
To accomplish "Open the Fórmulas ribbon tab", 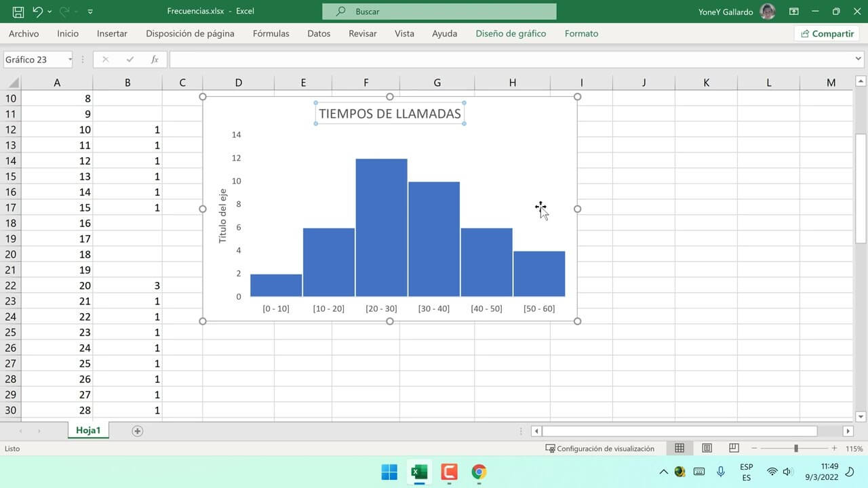I will click(271, 33).
